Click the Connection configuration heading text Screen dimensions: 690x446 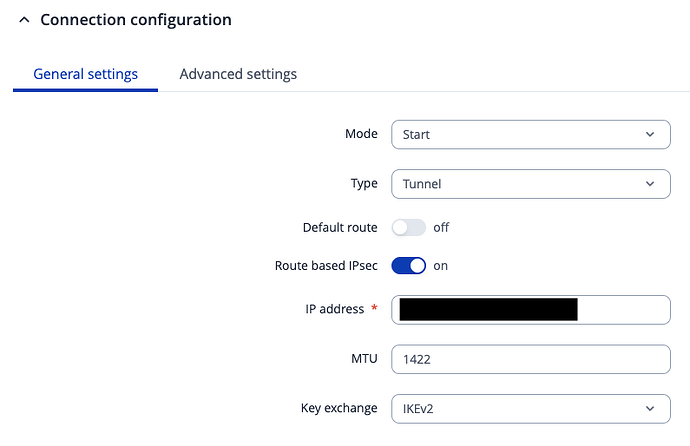(136, 20)
